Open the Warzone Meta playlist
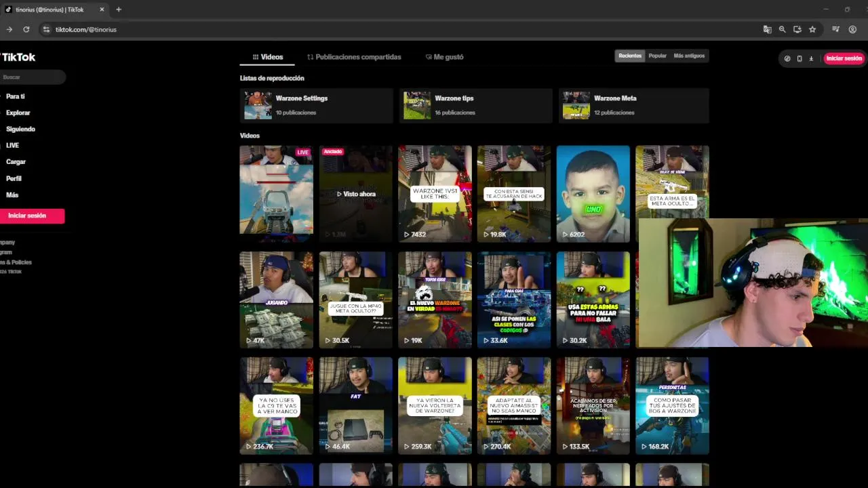 click(634, 105)
